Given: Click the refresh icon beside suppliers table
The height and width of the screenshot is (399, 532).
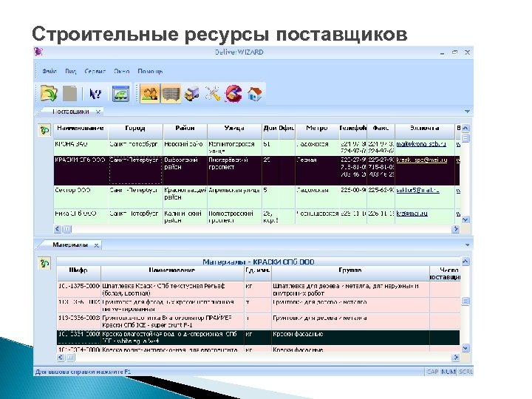Looking at the screenshot, I should 44,130.
